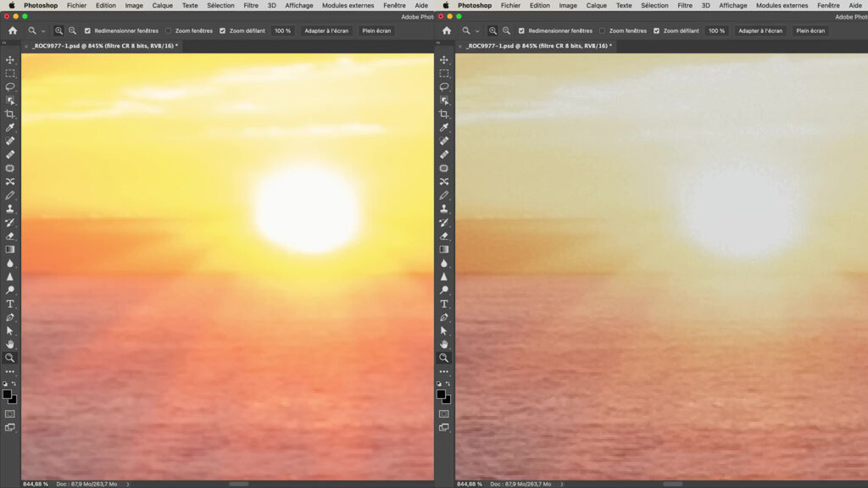Open the zoom tool dropdown arrow
Viewport: 868px width, 488px height.
pos(42,30)
